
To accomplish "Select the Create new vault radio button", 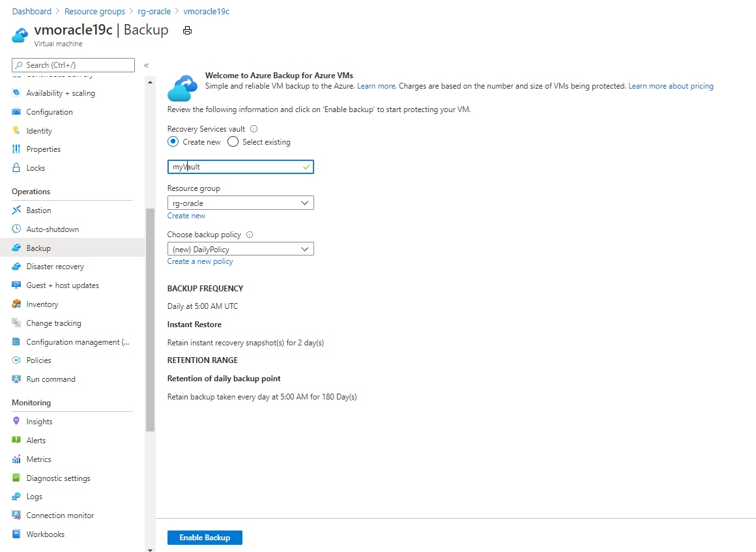I will (172, 141).
